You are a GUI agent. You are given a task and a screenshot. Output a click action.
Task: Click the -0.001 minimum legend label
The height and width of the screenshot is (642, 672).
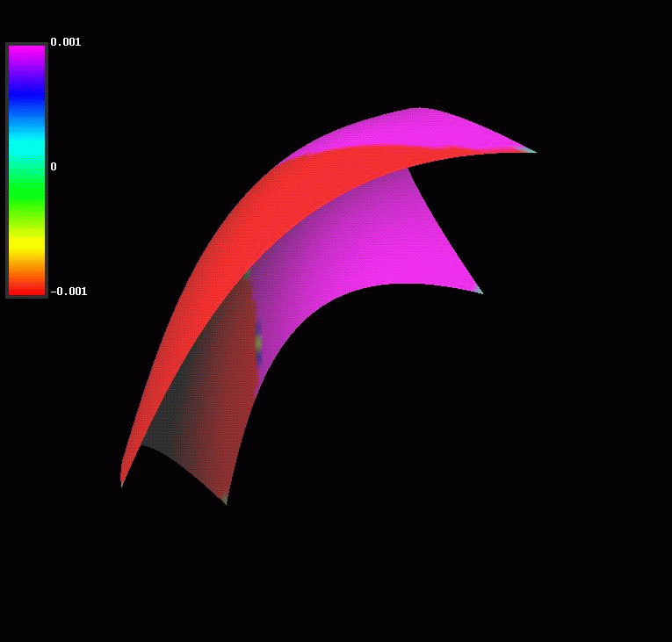[x=69, y=292]
